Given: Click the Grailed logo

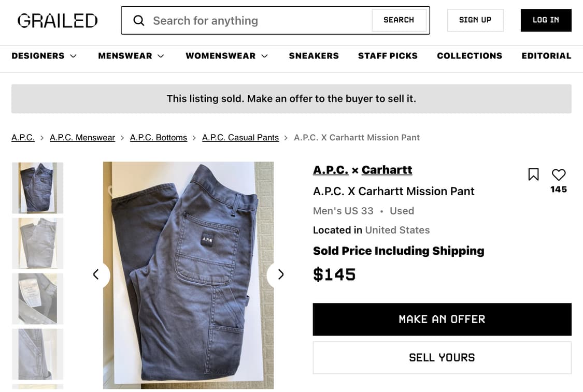Looking at the screenshot, I should pyautogui.click(x=58, y=21).
